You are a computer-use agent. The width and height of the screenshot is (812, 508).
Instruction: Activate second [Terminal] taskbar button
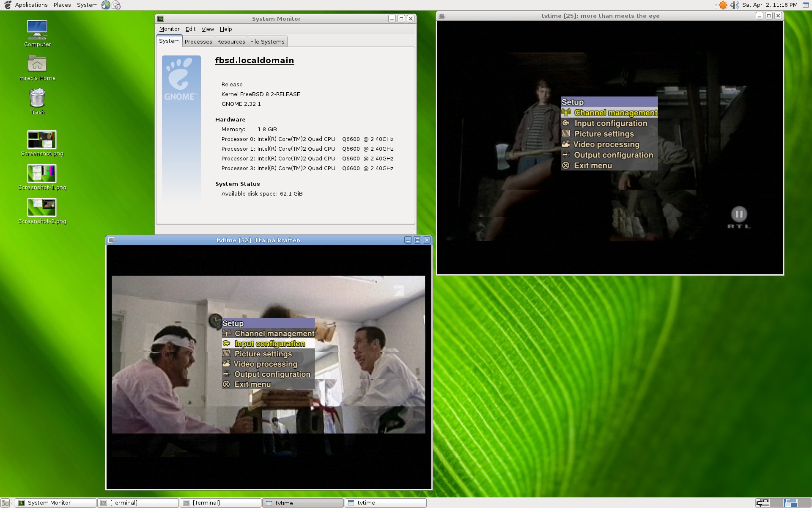[x=221, y=503]
